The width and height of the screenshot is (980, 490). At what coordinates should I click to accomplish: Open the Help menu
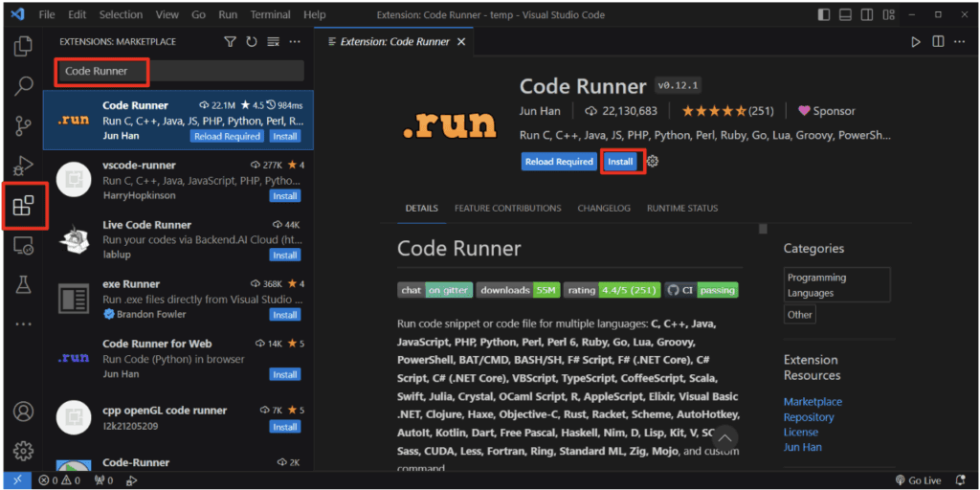(x=314, y=14)
